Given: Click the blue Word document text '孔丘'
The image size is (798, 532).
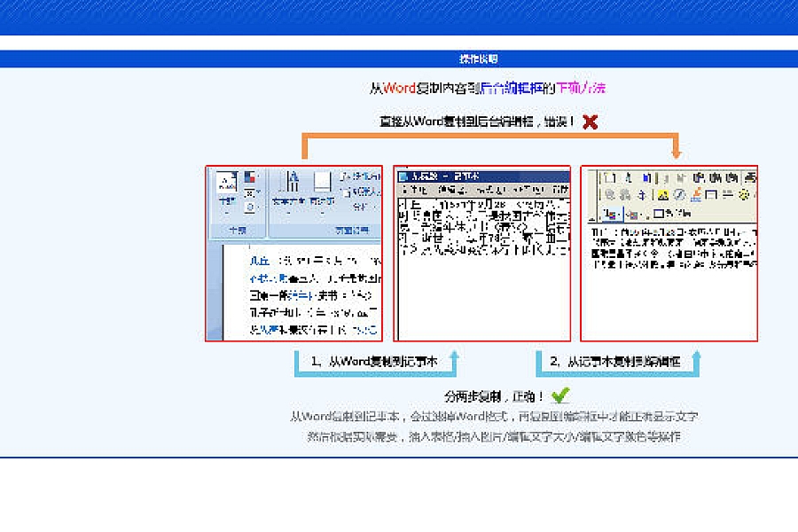Looking at the screenshot, I should click(260, 262).
